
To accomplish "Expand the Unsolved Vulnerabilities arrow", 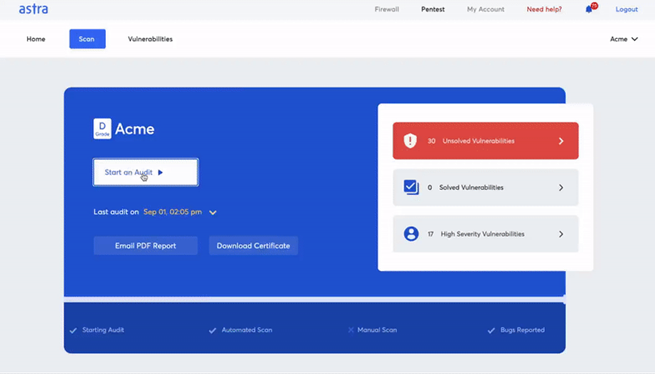I will click(x=561, y=141).
